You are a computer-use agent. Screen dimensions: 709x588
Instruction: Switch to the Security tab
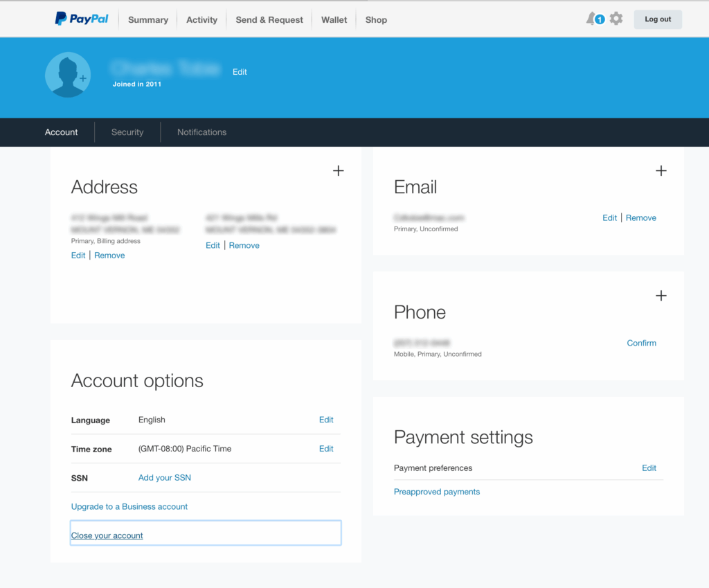pyautogui.click(x=127, y=132)
